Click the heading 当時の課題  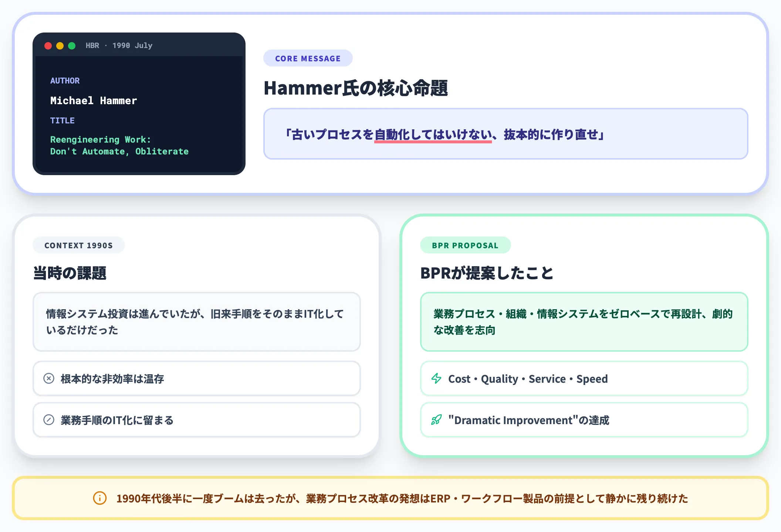coord(70,273)
